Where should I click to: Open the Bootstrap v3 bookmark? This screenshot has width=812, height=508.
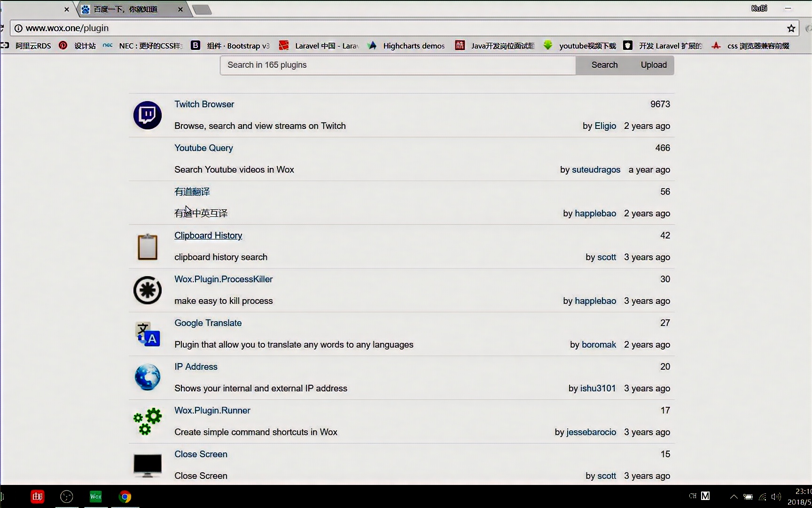[x=231, y=46]
